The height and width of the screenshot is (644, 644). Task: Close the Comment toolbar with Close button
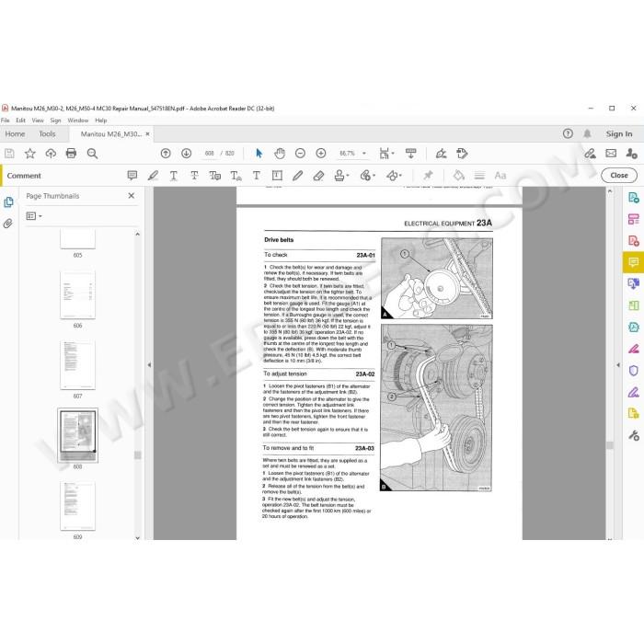619,176
